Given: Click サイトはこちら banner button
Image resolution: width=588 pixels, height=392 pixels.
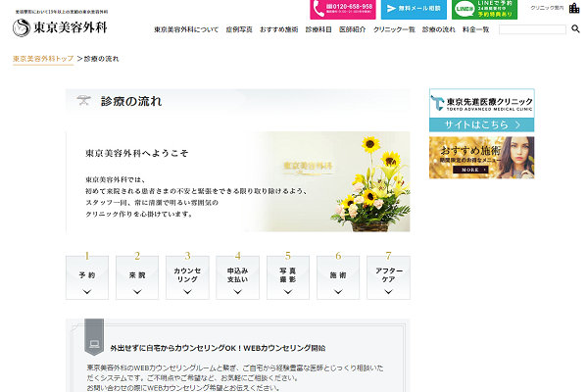Looking at the screenshot, I should coord(482,124).
